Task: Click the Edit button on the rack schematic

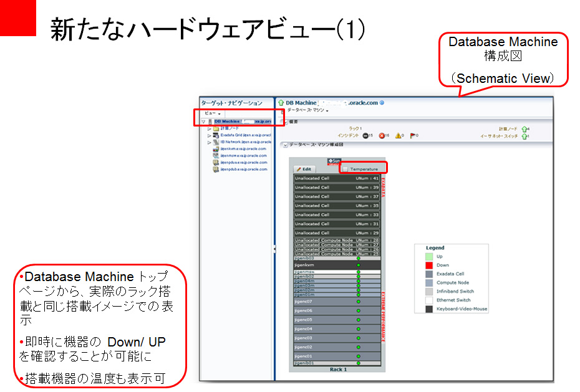Action: tap(304, 170)
